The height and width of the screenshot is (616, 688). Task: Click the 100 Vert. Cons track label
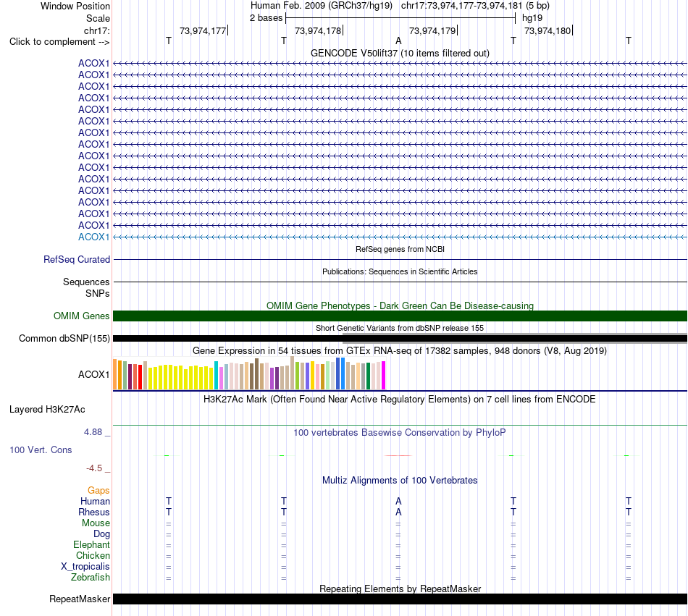coord(41,450)
